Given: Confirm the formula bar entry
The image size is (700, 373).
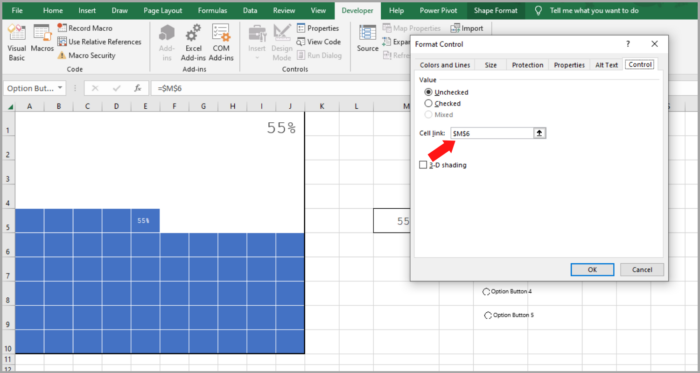Looking at the screenshot, I should 117,88.
